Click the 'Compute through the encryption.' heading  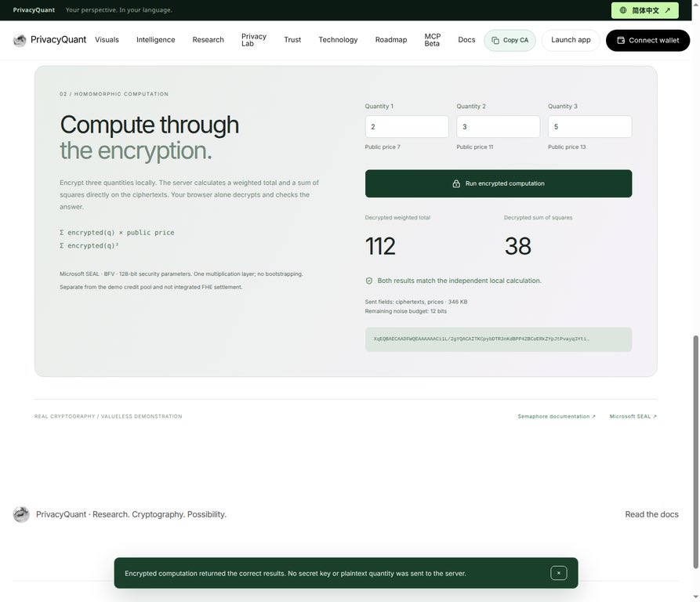149,137
